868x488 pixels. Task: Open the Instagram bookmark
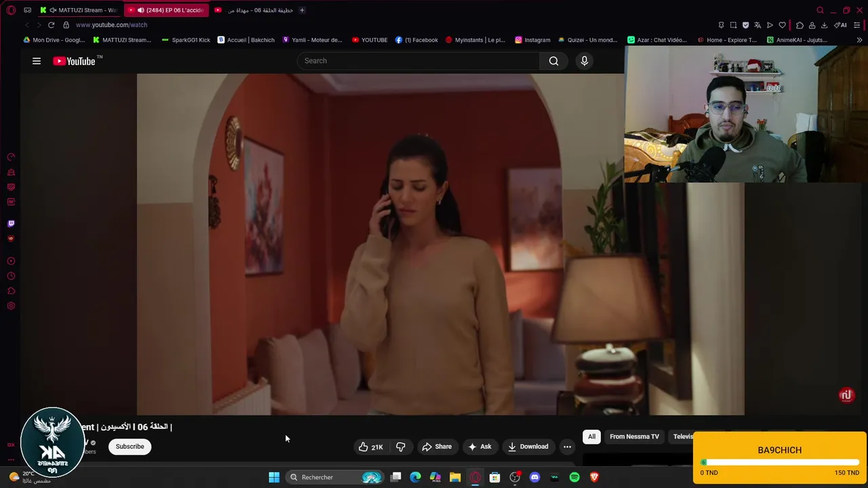pyautogui.click(x=532, y=40)
